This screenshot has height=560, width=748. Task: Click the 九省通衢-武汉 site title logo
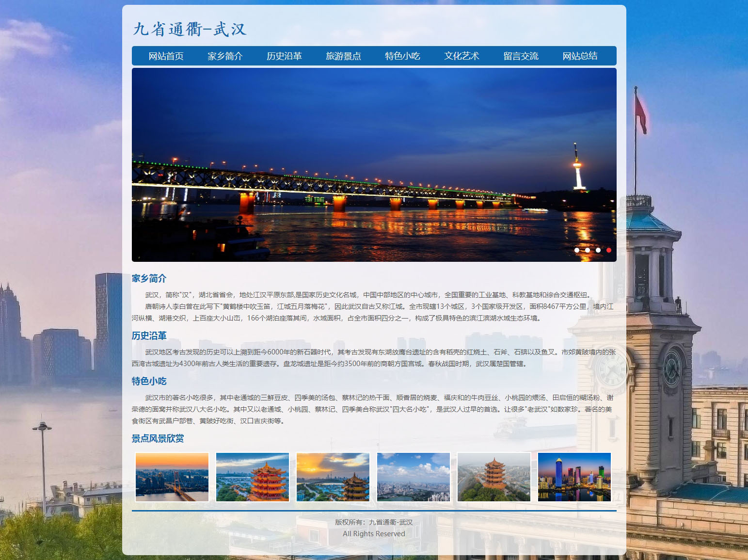click(x=190, y=29)
